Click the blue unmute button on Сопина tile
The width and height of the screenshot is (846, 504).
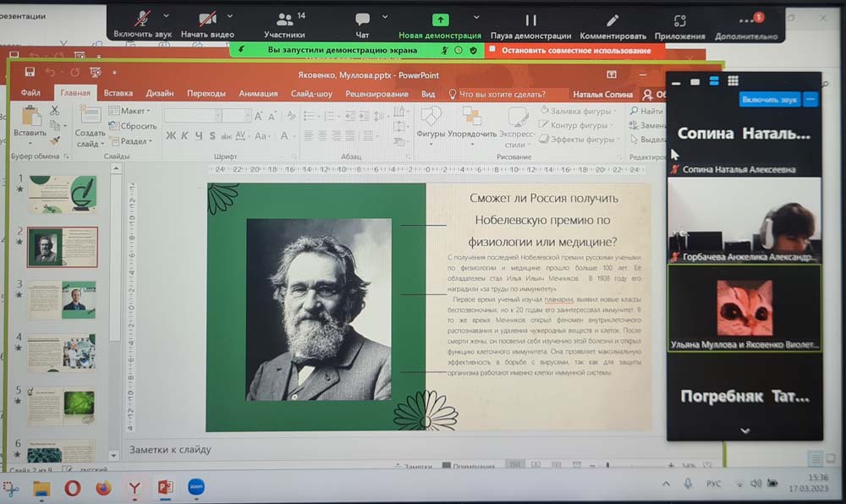[x=768, y=99]
